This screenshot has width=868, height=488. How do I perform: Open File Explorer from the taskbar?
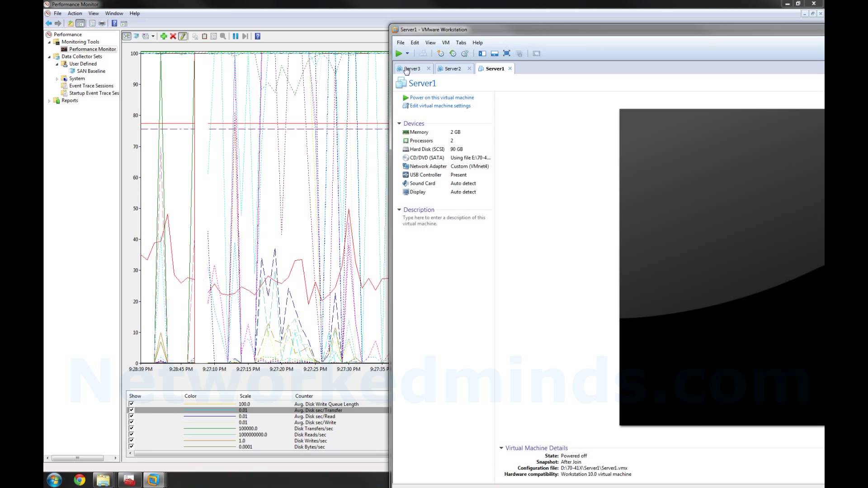pyautogui.click(x=103, y=480)
